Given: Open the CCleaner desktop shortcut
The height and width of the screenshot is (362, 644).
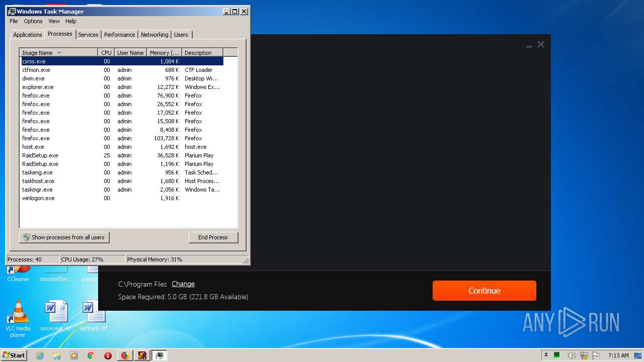Looking at the screenshot, I should point(18,273).
